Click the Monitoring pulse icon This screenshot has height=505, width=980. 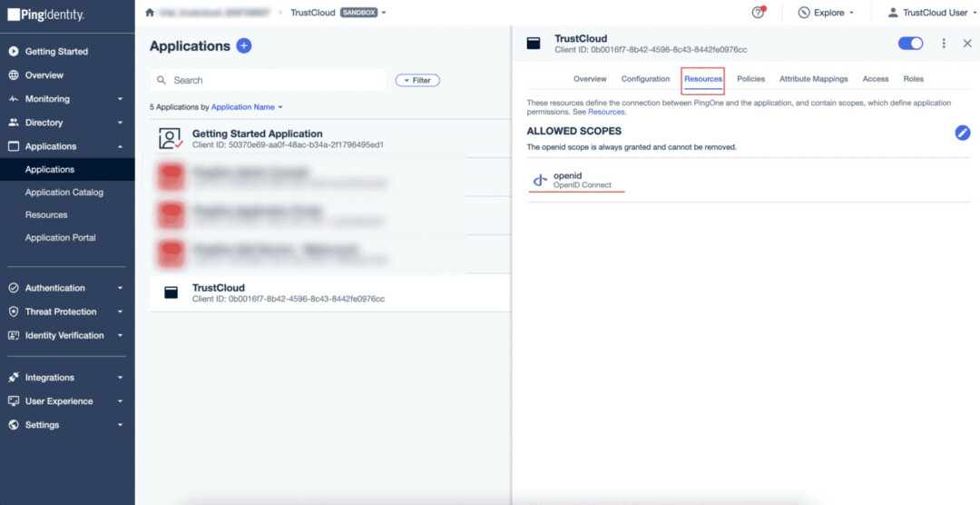click(14, 99)
